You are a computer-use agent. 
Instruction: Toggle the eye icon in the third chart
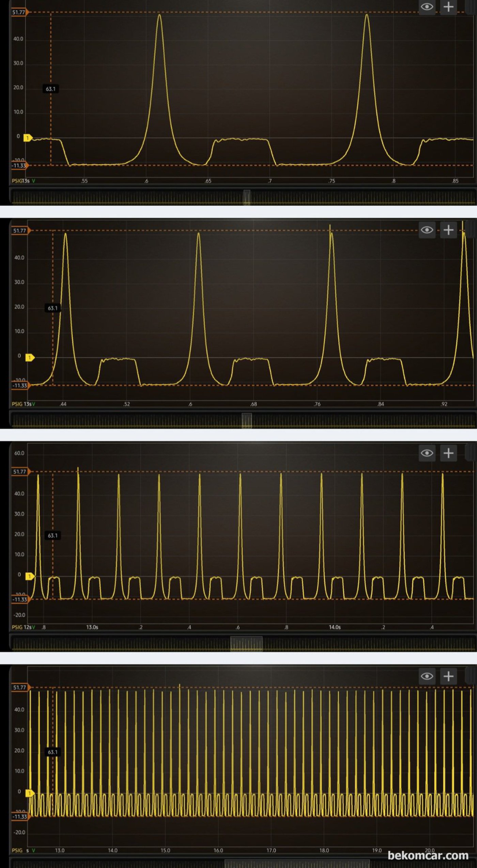(x=427, y=453)
